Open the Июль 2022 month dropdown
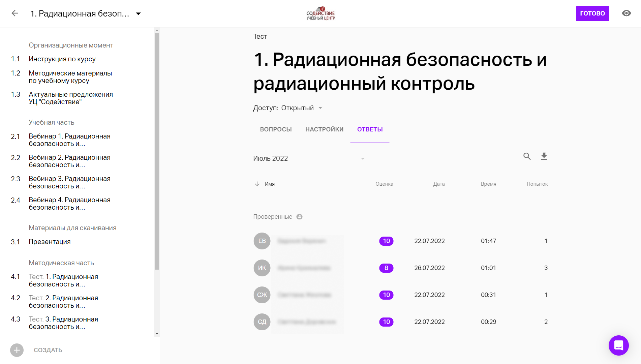Viewport: 641px width, 364px height. coord(309,158)
